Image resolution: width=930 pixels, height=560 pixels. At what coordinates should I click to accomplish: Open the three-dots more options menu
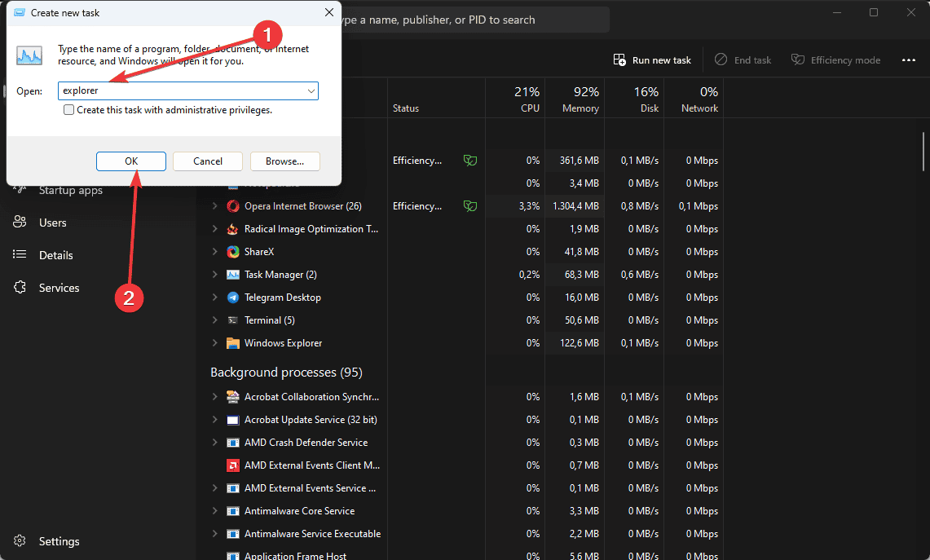click(908, 60)
